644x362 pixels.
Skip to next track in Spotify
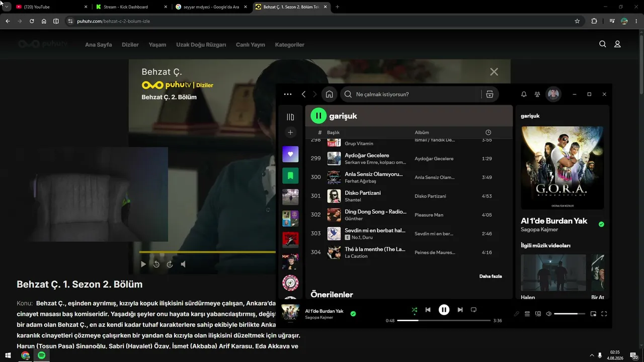point(460,310)
